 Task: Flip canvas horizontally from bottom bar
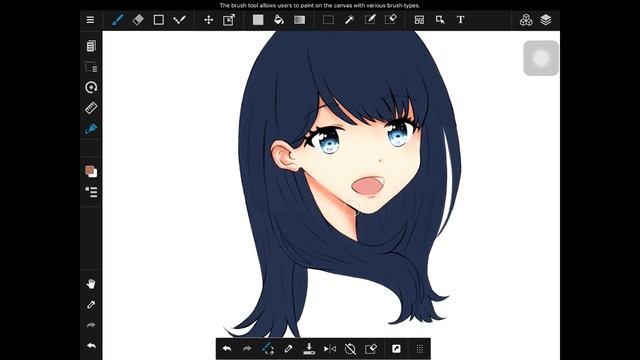click(330, 349)
